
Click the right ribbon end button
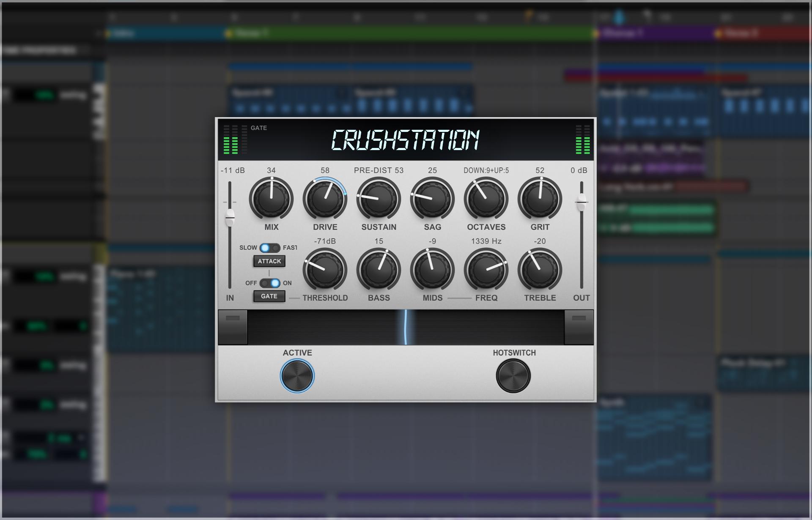579,327
